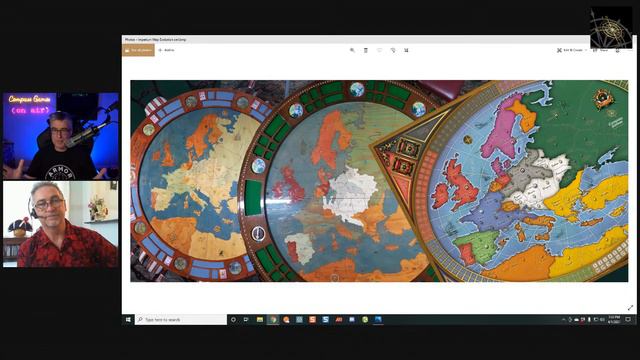Viewport: 640px width, 360px height.
Task: Click the delete trash icon in Photos
Action: pos(366,50)
